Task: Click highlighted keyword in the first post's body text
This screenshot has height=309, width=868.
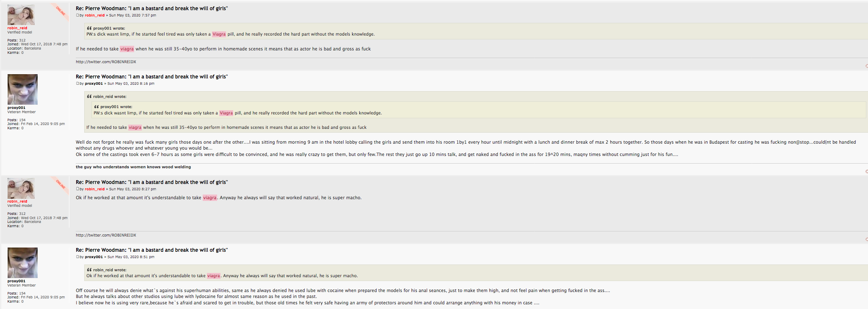Action: coord(127,49)
